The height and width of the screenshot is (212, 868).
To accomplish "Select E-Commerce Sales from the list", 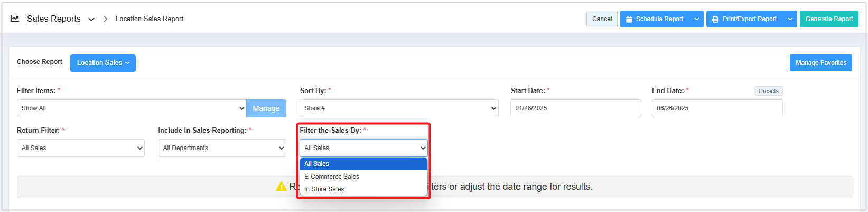I will pyautogui.click(x=332, y=177).
